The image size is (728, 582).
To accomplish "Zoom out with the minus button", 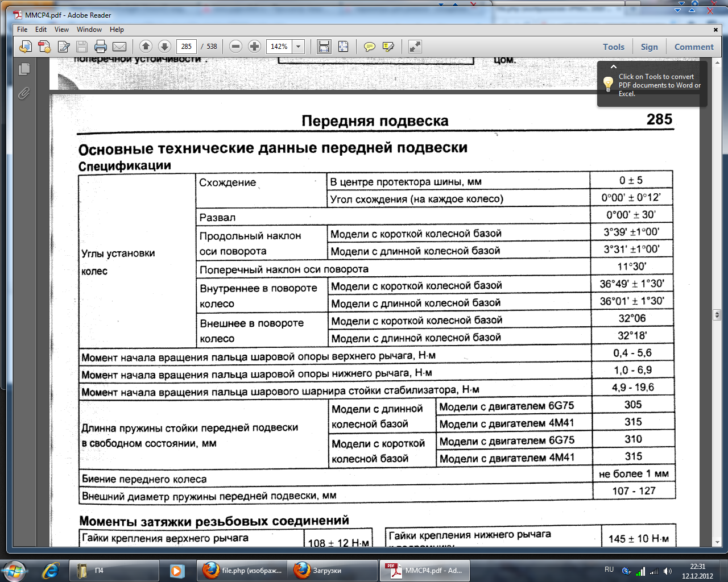I will pyautogui.click(x=236, y=47).
